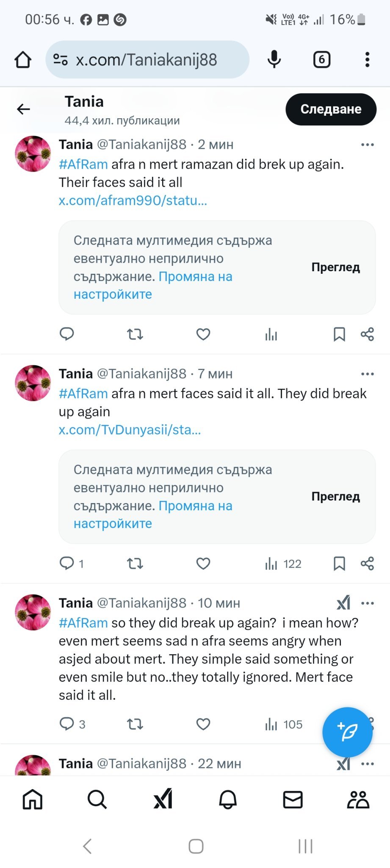The height and width of the screenshot is (868, 390).
Task: Click Преглед on the first hidden media
Action: 335,267
